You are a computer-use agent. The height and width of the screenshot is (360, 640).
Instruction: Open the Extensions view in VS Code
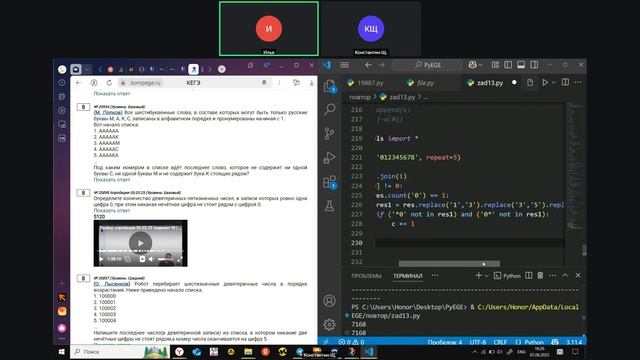pyautogui.click(x=329, y=182)
